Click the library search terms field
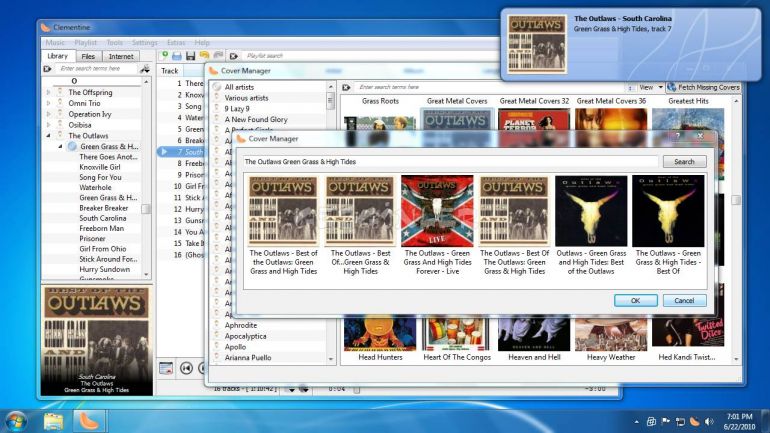The image size is (770, 433). point(96,69)
